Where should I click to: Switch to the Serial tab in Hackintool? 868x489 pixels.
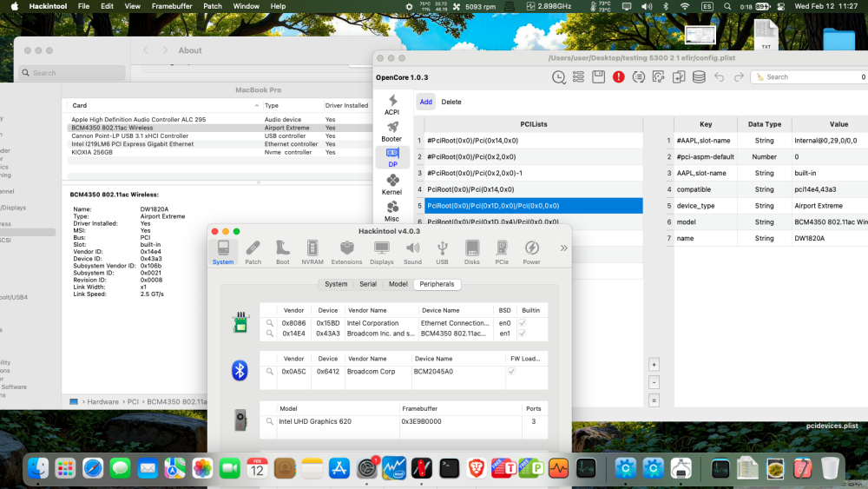pyautogui.click(x=368, y=284)
